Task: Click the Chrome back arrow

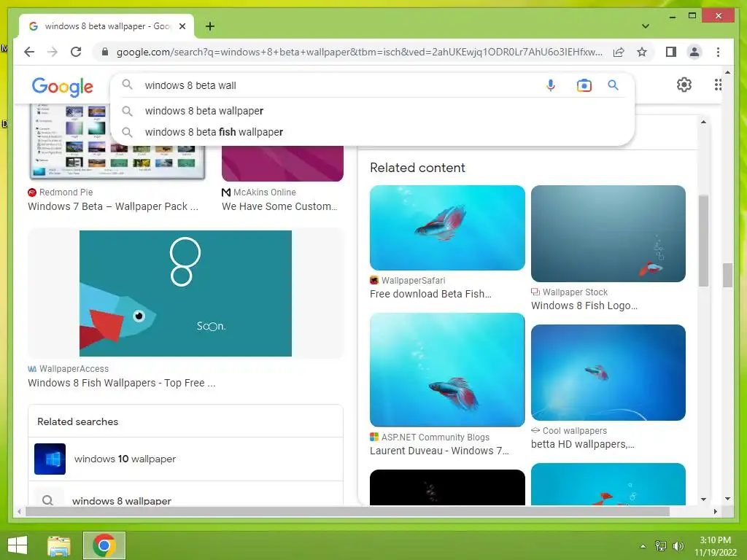Action: click(x=29, y=52)
